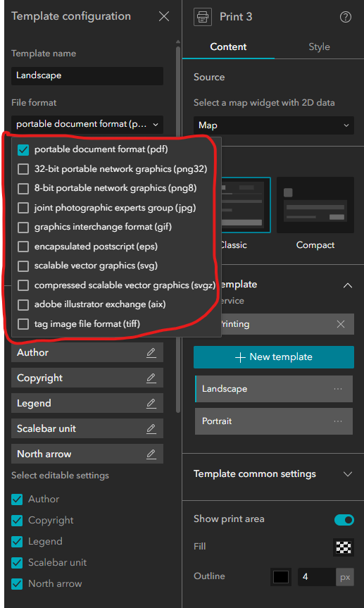Switch to the Style tab

319,47
